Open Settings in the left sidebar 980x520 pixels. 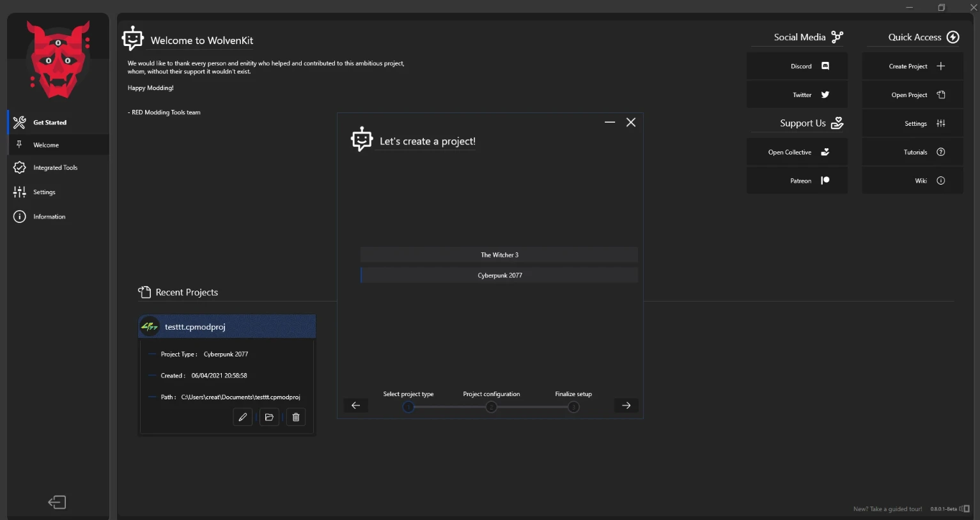(58, 192)
